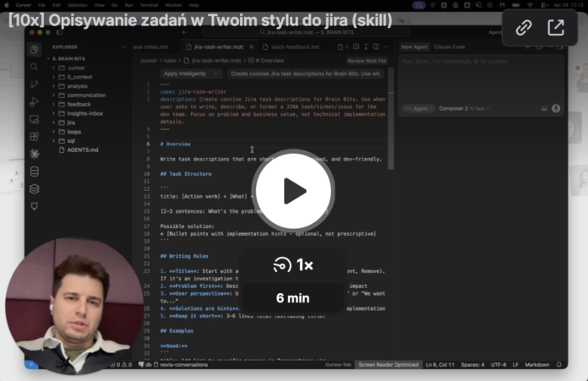Click the UTF-8 encoding status item

[498, 364]
